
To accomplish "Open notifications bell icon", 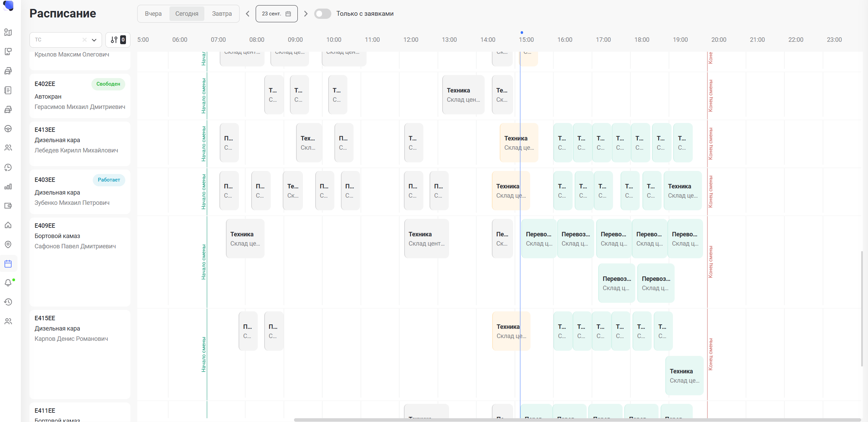I will click(x=8, y=283).
